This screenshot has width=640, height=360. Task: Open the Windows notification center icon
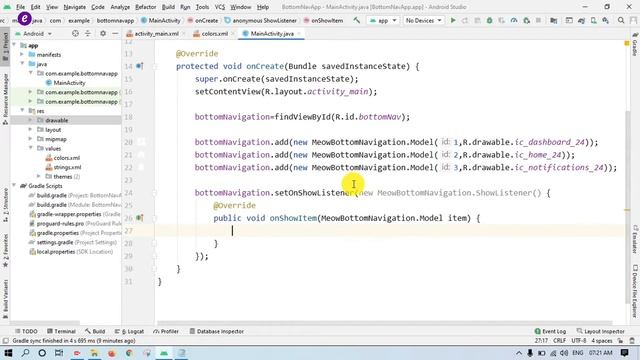624,353
